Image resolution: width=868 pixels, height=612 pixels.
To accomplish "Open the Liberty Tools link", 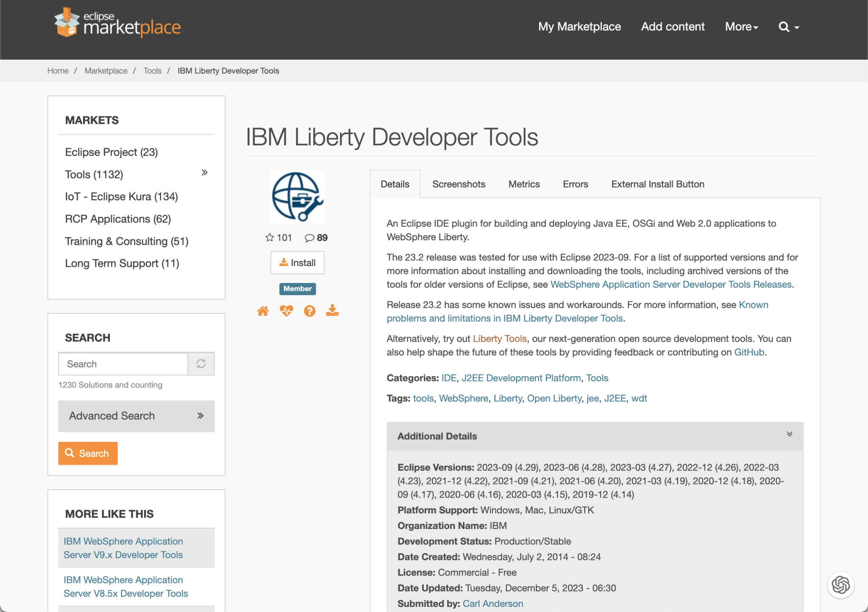I will 500,338.
